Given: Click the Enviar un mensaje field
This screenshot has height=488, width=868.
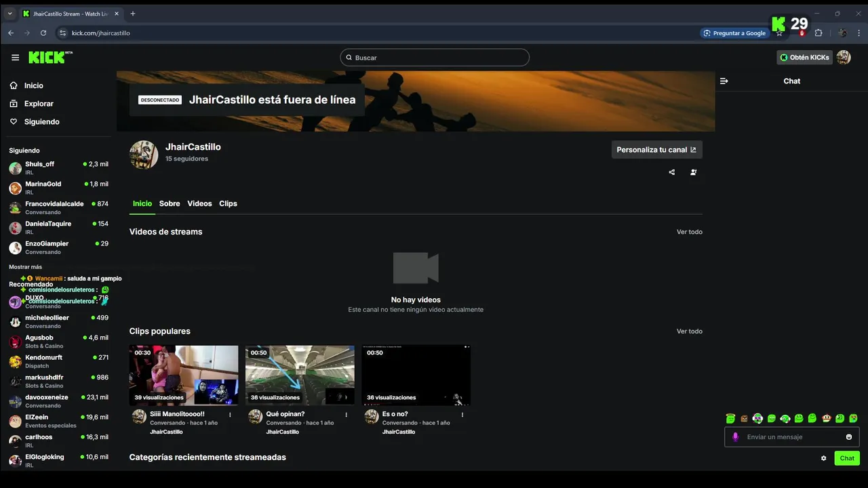Looking at the screenshot, I should coord(792,437).
